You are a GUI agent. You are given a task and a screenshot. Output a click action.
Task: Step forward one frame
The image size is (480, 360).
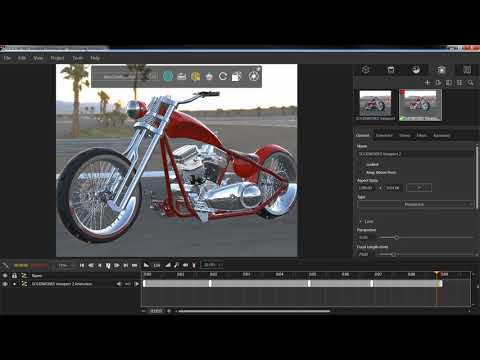pos(117,265)
